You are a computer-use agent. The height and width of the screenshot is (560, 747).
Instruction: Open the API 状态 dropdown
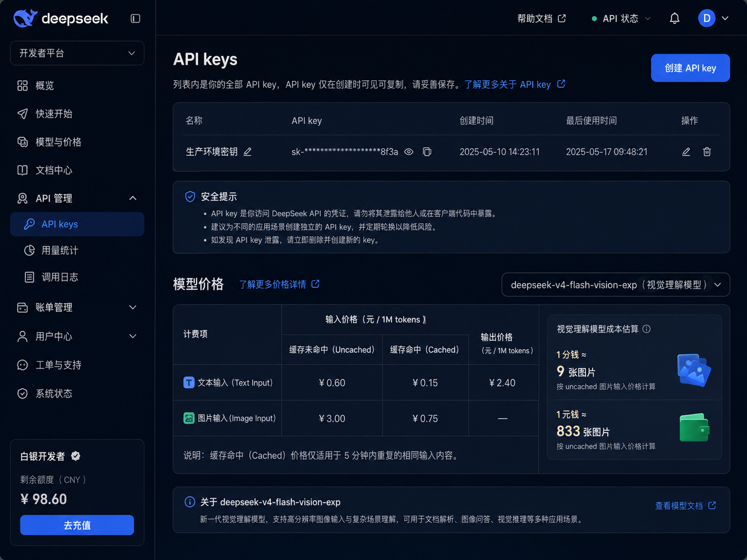[x=621, y=19]
